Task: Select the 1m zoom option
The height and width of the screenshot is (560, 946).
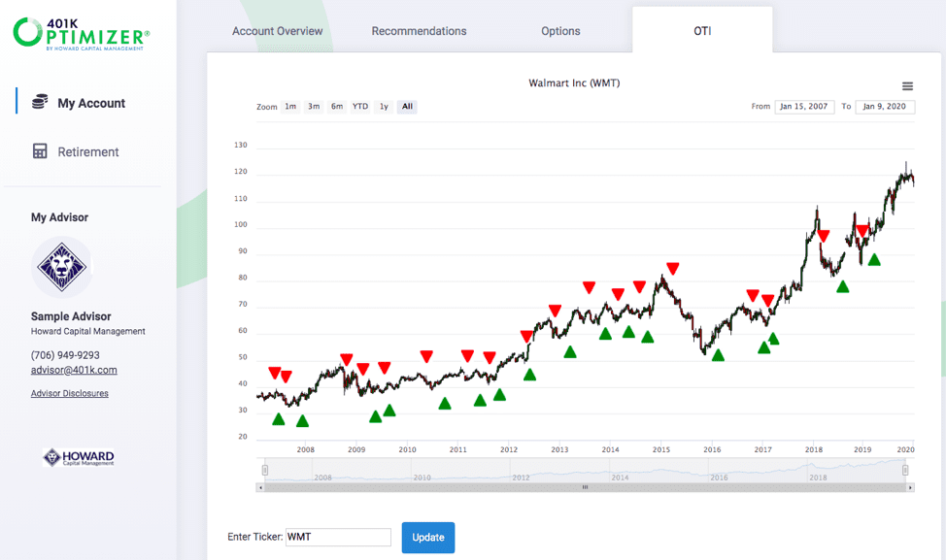Action: point(289,107)
